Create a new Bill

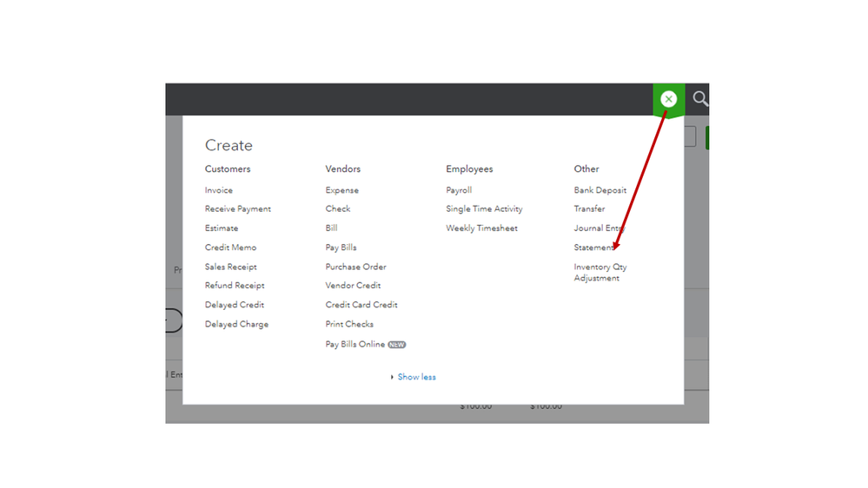332,228
